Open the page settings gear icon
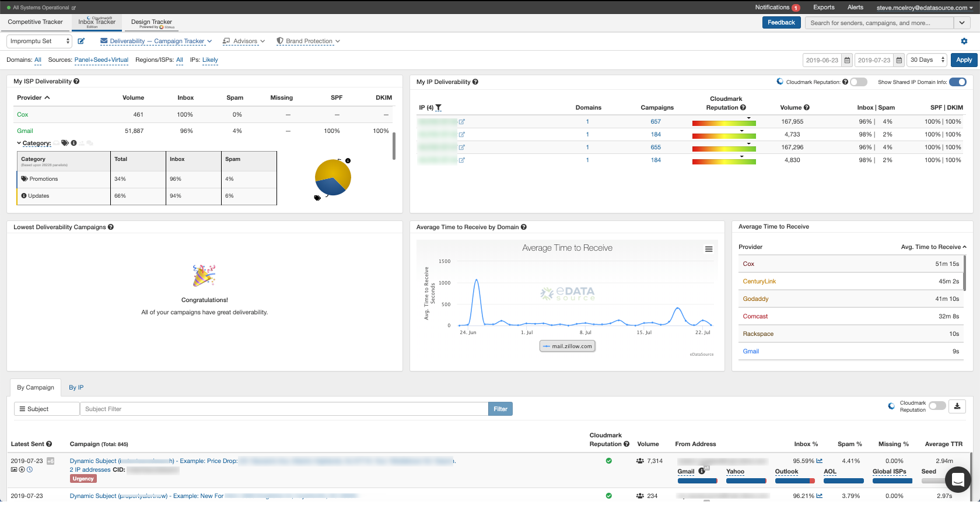980x505 pixels. pyautogui.click(x=964, y=41)
